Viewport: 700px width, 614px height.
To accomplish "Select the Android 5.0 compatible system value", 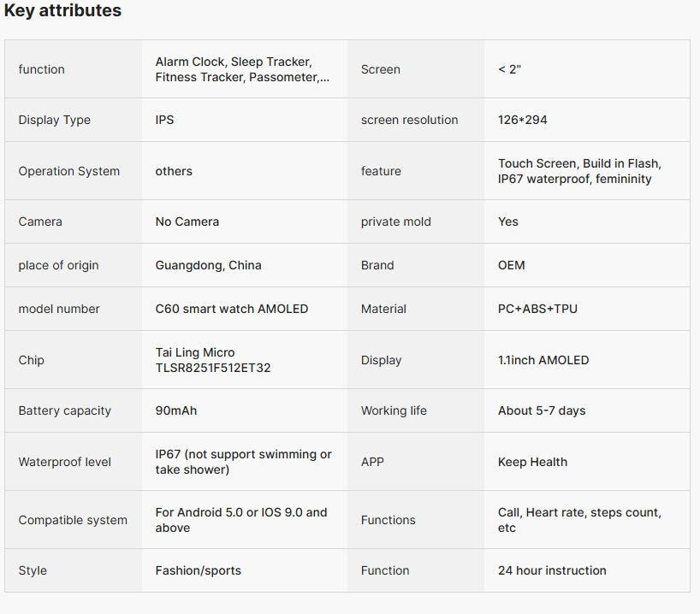I will [241, 520].
